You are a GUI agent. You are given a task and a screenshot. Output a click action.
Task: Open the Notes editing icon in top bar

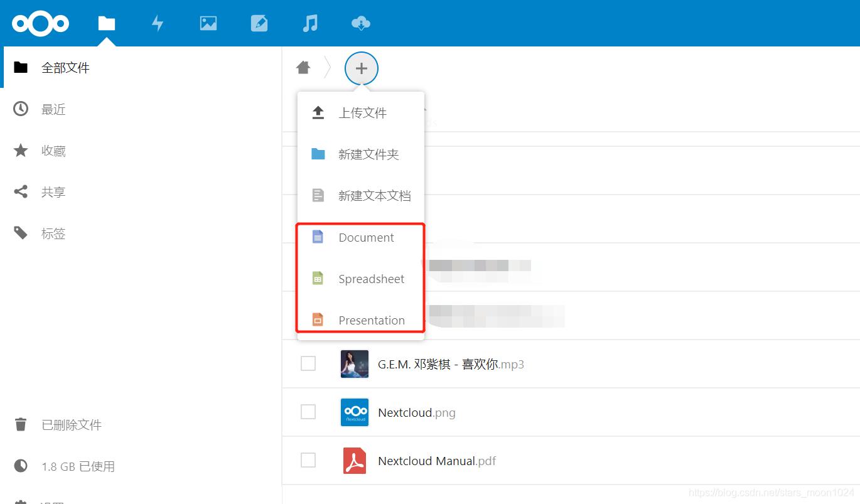(x=259, y=23)
